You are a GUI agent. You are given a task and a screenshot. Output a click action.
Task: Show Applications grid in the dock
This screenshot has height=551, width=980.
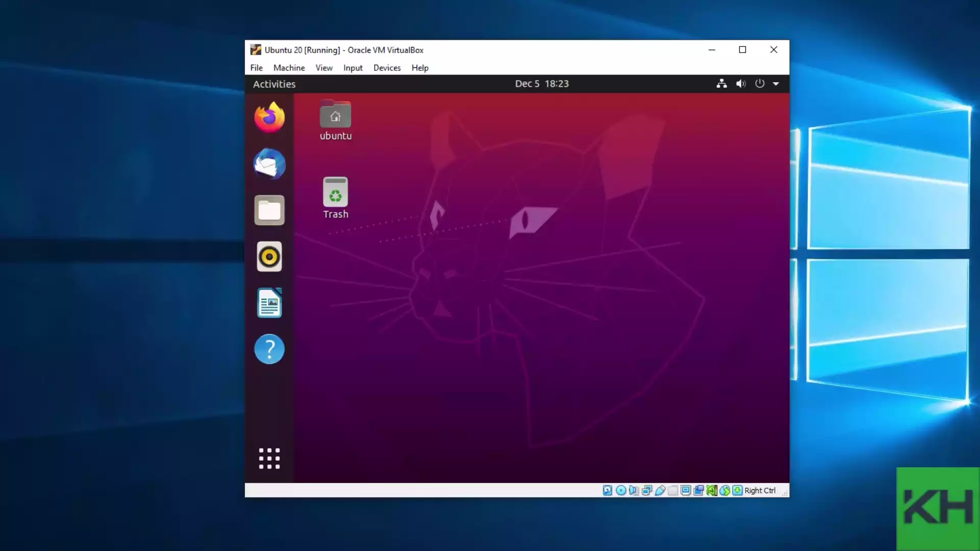[x=269, y=459]
